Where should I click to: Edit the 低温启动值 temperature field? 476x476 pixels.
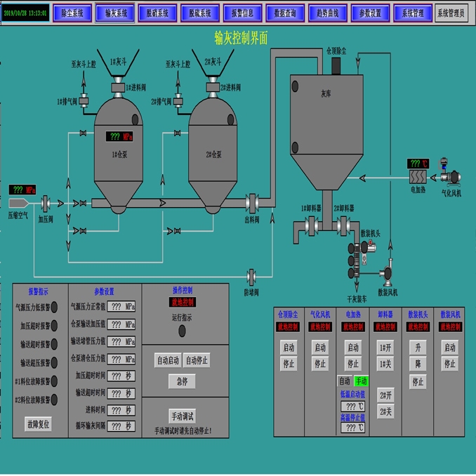coord(353,406)
